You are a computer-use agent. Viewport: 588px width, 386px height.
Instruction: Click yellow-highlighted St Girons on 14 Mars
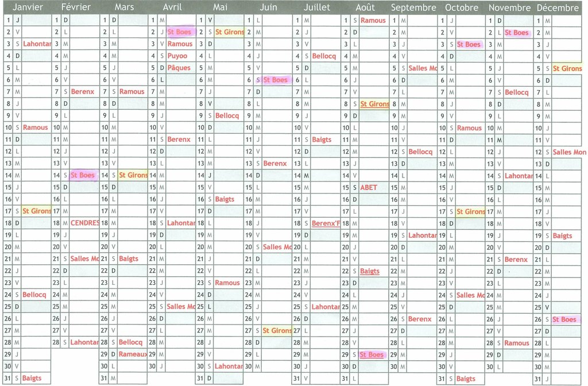pos(133,175)
